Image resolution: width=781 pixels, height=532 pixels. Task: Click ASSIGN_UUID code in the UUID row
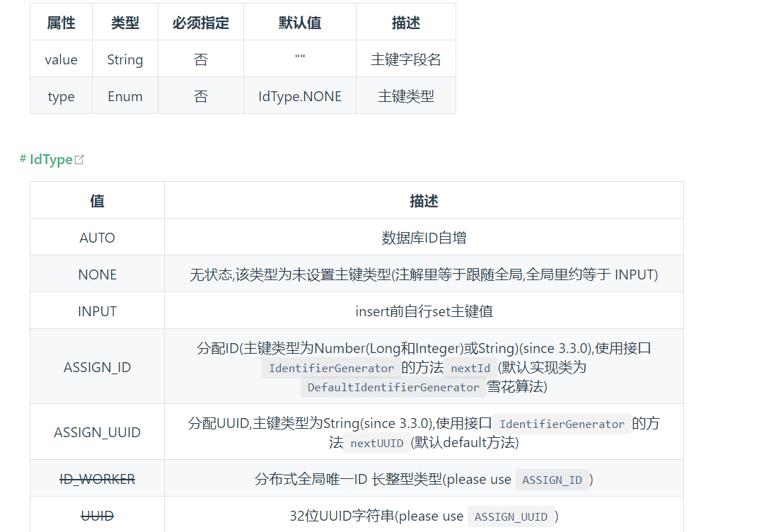[511, 516]
